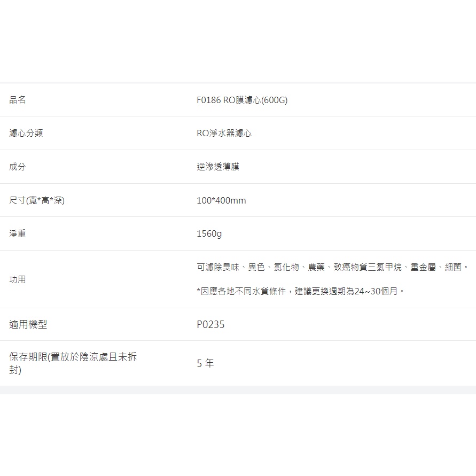Select the 5 年 shelf life value
476x476 pixels.
[x=205, y=363]
